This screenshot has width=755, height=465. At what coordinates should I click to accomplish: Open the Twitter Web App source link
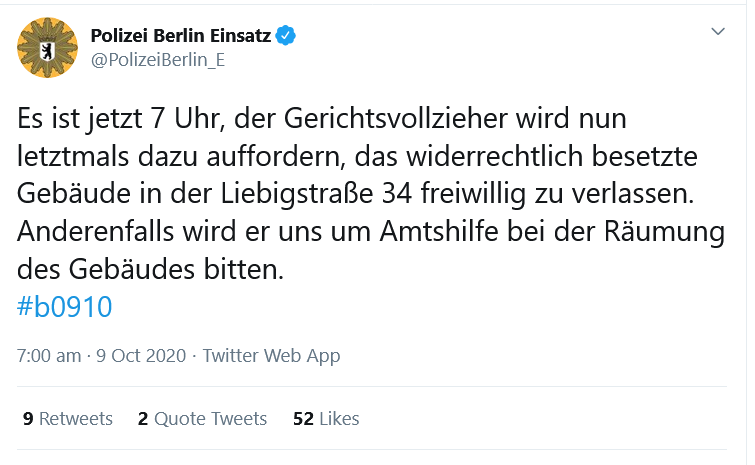coord(272,356)
